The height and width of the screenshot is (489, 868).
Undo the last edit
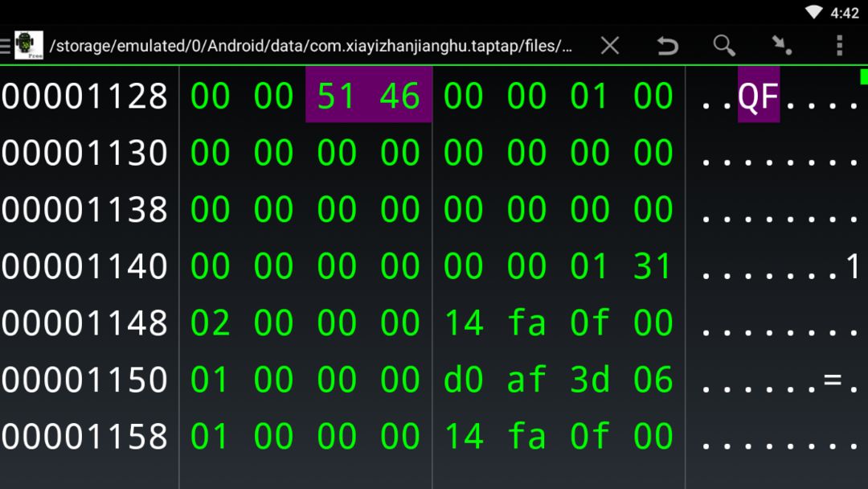(x=667, y=45)
